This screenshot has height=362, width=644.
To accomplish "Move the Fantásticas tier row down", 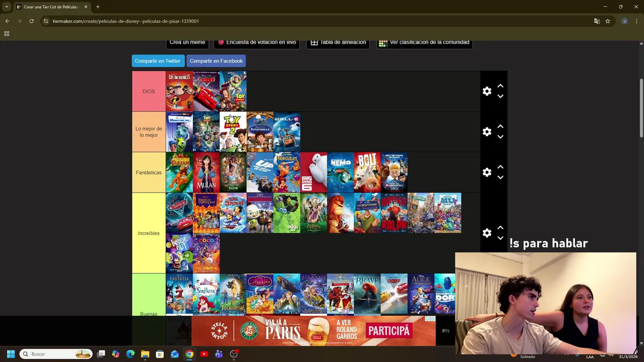I will pyautogui.click(x=500, y=177).
